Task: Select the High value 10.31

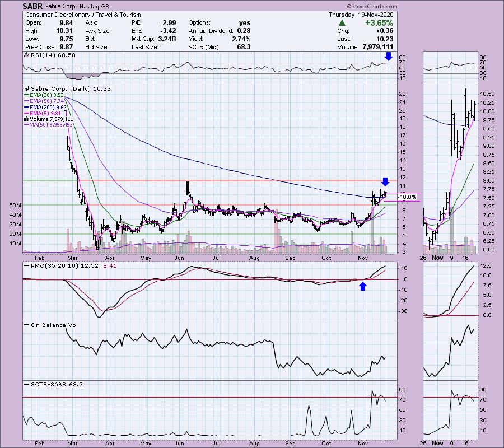Action: coord(64,31)
